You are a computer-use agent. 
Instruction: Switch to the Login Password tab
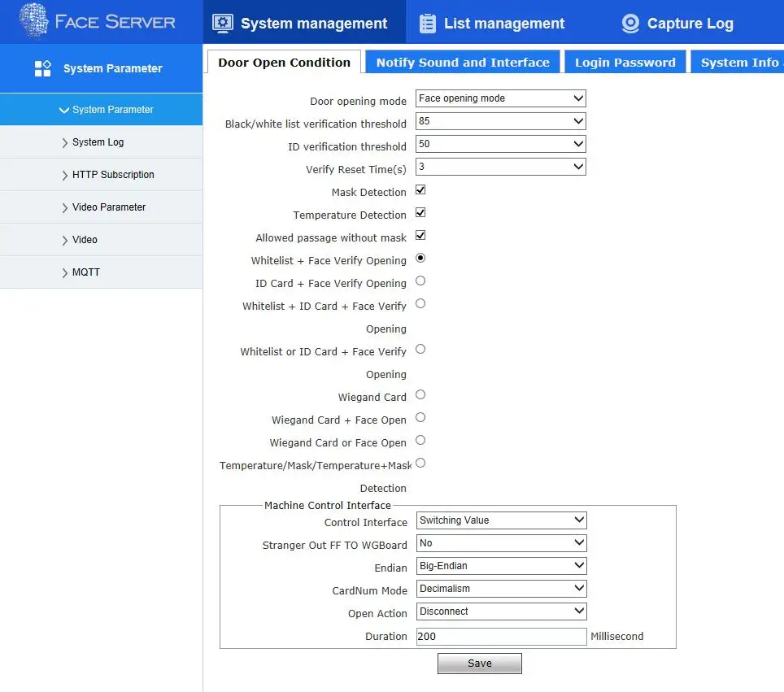[625, 62]
